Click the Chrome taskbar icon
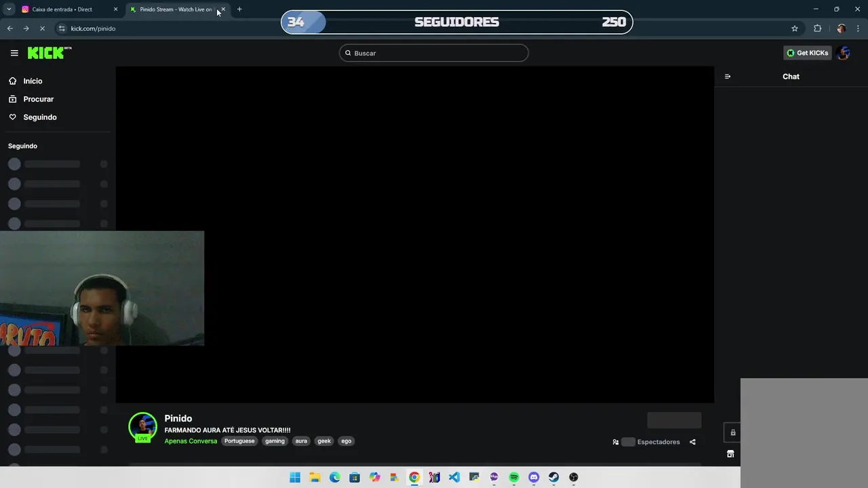The image size is (868, 488). [x=414, y=477]
